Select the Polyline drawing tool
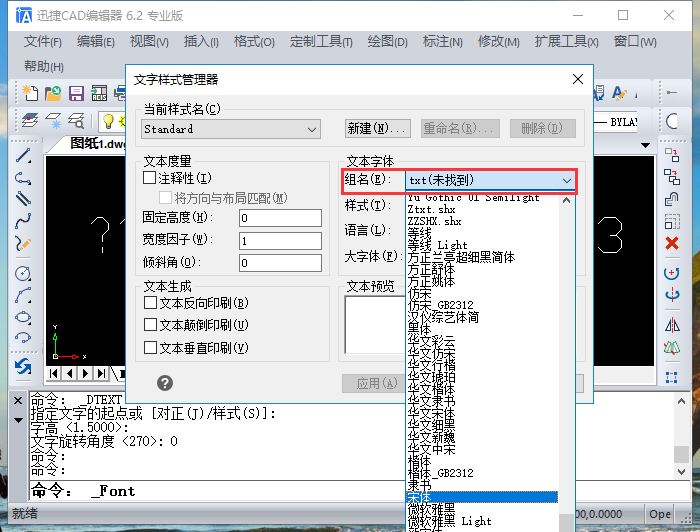The width and height of the screenshot is (700, 532). click(x=23, y=178)
